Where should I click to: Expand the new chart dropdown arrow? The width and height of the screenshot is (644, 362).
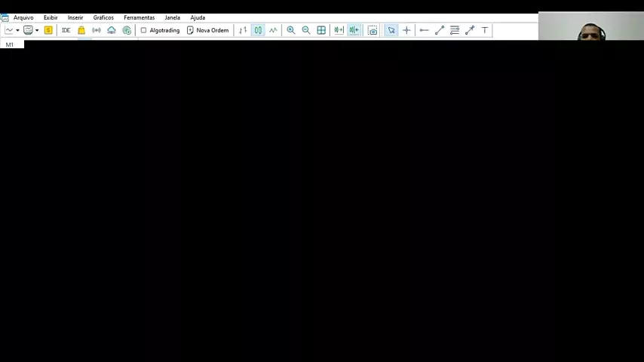(x=17, y=30)
